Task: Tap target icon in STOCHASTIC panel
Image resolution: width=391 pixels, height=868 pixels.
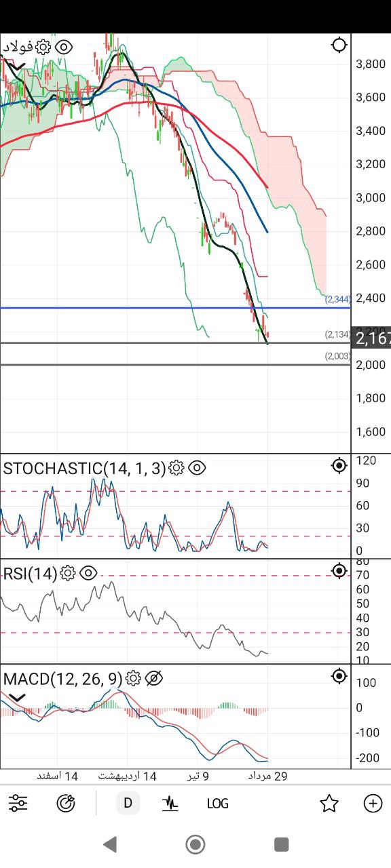Action: pos(339,466)
